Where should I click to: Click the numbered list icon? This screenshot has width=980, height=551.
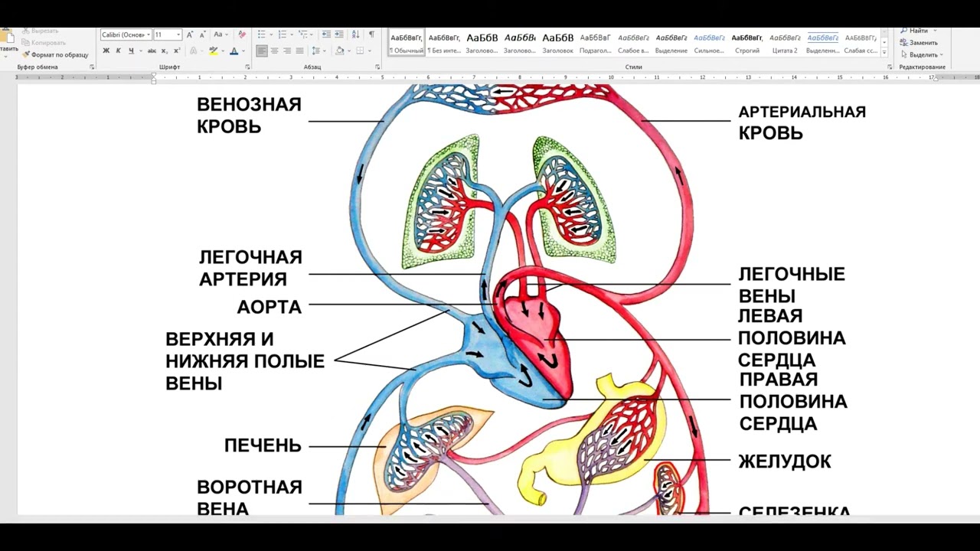(x=283, y=34)
